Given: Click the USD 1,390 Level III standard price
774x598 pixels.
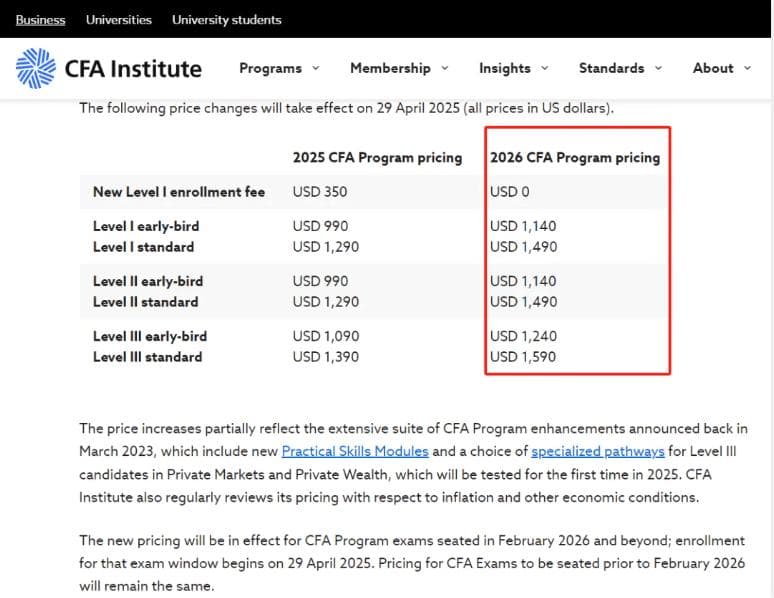Looking at the screenshot, I should tap(326, 357).
